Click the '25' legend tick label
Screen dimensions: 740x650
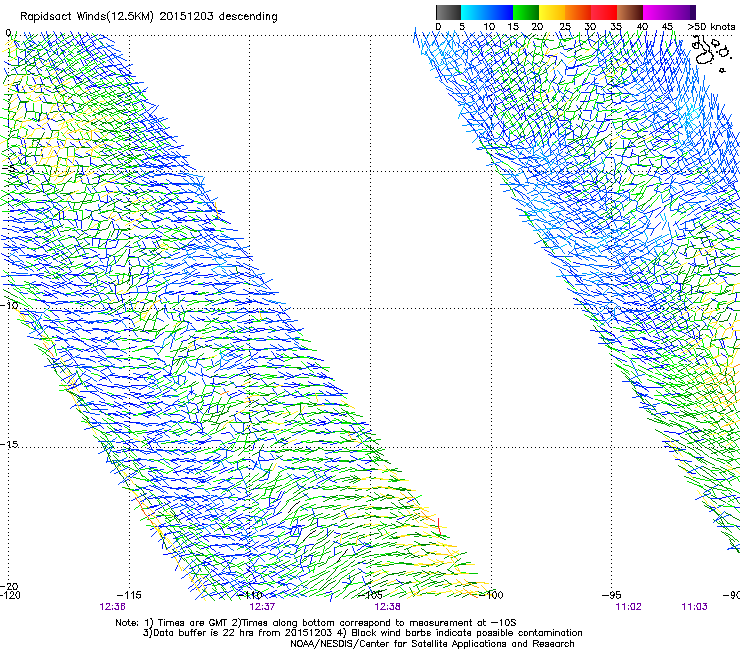[565, 27]
